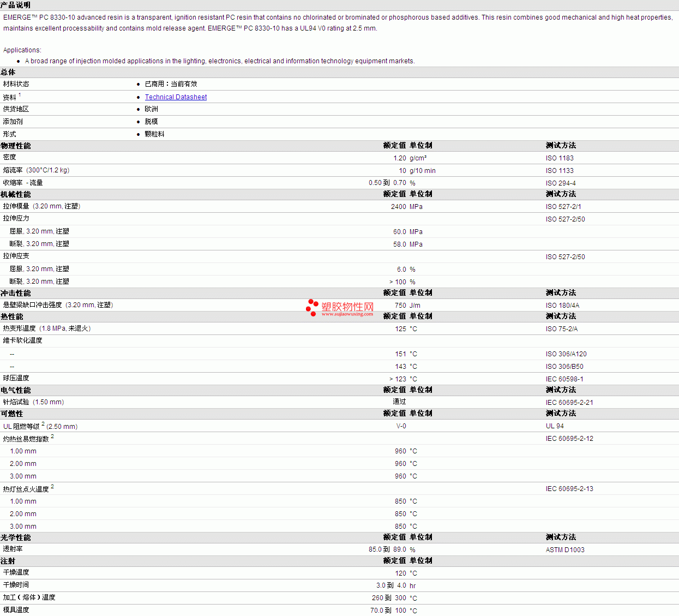Click the 干燥温度 row label

pos(16,572)
